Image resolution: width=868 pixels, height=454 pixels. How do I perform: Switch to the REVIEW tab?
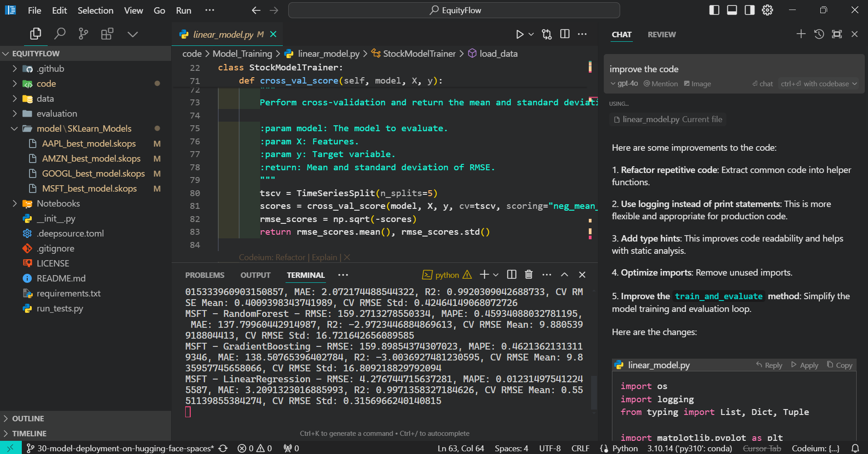click(x=661, y=34)
